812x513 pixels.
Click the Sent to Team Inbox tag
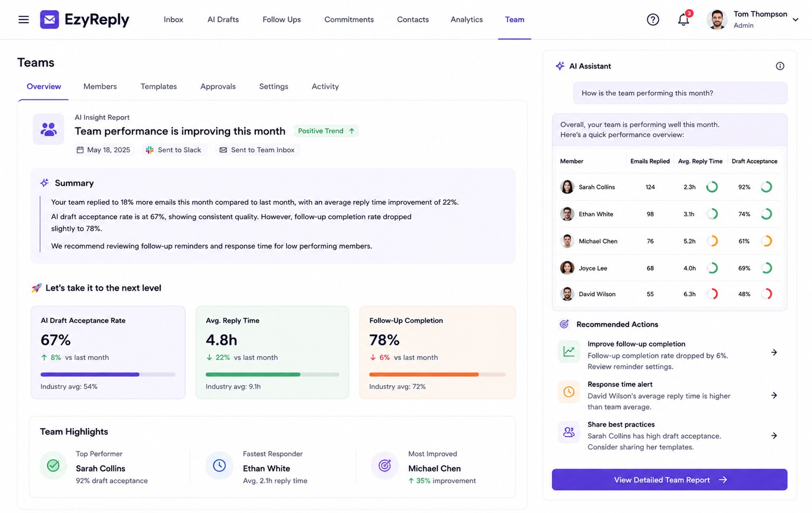257,150
